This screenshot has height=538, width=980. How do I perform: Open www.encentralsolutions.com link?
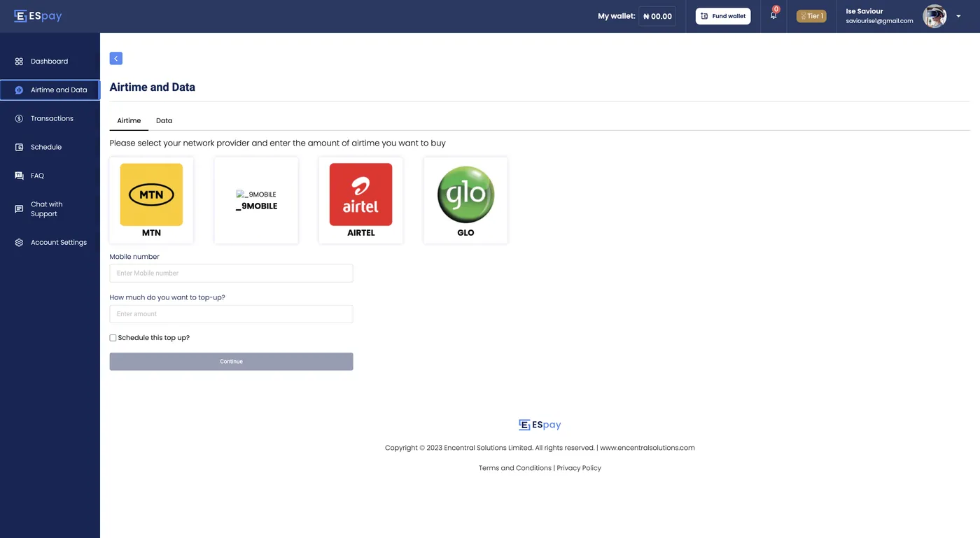[647, 448]
